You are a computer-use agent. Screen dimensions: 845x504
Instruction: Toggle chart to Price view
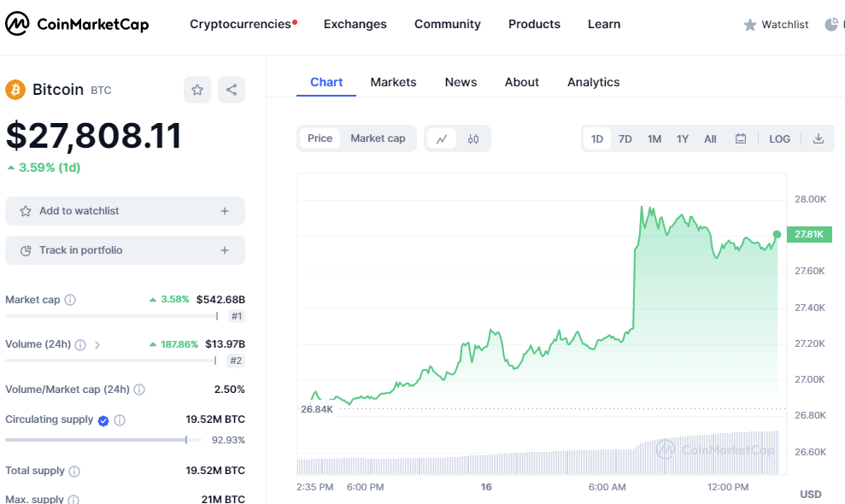click(x=320, y=138)
